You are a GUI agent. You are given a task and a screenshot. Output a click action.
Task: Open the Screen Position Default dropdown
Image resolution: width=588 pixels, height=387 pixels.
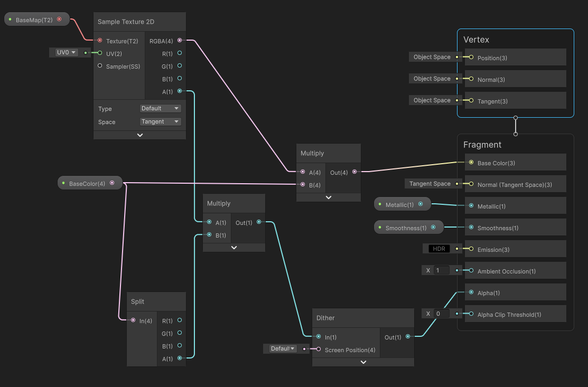[x=283, y=348]
